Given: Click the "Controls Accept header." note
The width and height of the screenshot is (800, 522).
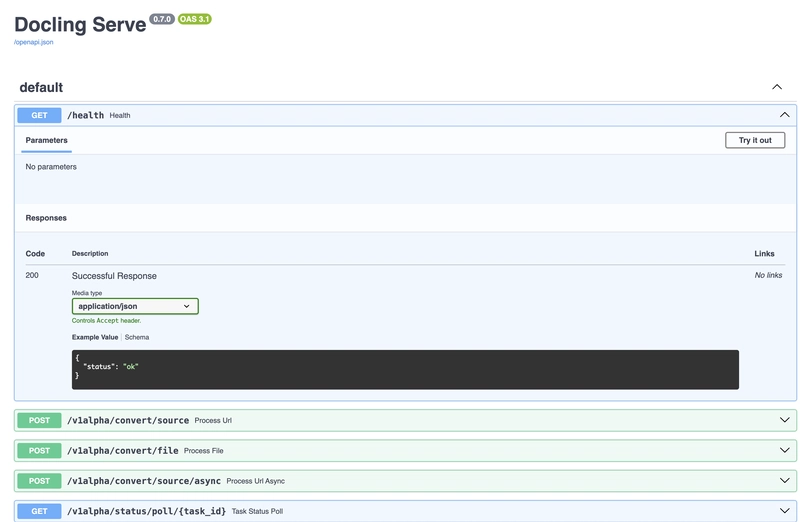Looking at the screenshot, I should (x=107, y=320).
